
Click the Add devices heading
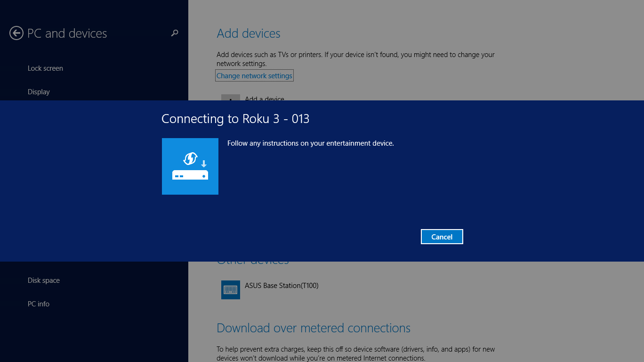[249, 33]
